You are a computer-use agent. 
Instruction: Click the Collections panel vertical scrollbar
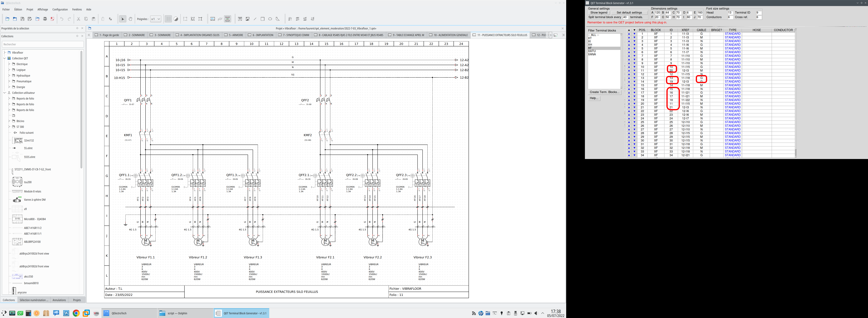[x=81, y=109]
